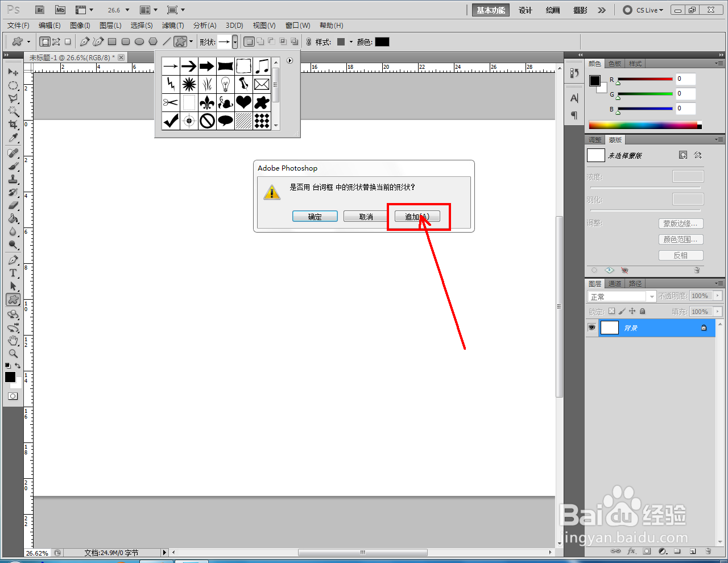This screenshot has width=728, height=563.
Task: Open the shape picker flyout menu arrow
Action: pyautogui.click(x=289, y=60)
